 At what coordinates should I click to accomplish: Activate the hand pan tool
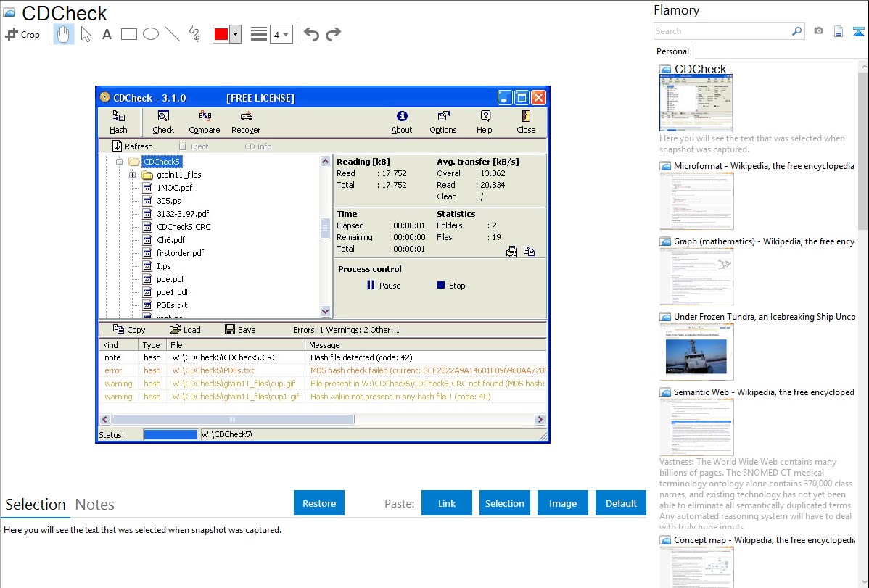64,34
